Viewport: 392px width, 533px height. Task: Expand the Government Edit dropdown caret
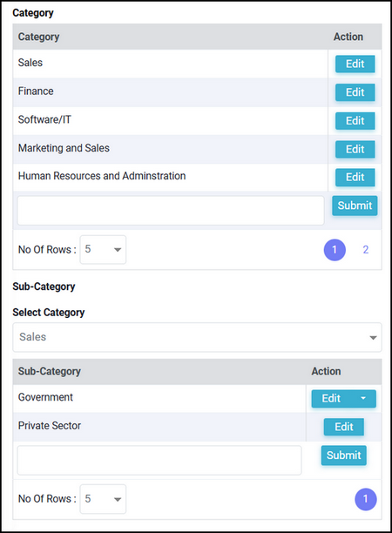click(363, 398)
